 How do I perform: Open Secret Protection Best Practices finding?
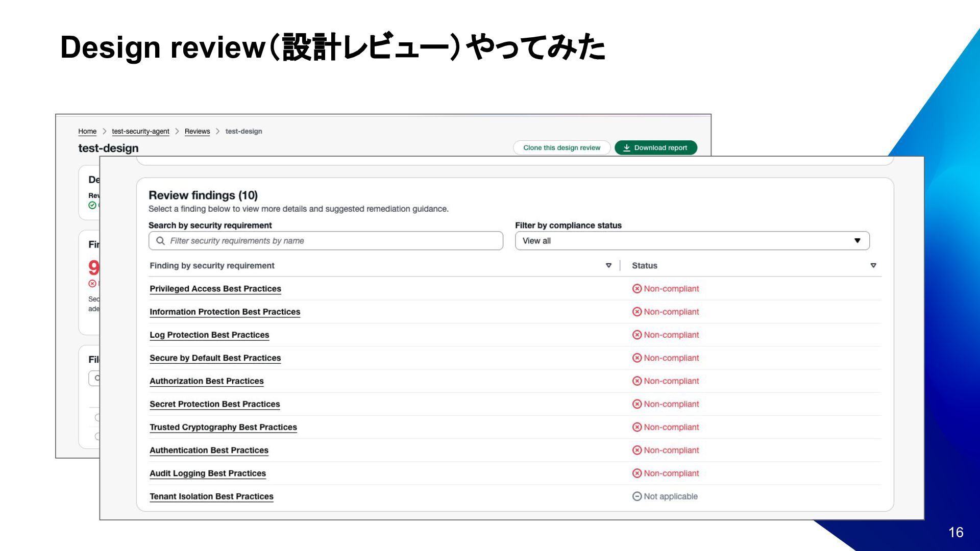click(214, 404)
